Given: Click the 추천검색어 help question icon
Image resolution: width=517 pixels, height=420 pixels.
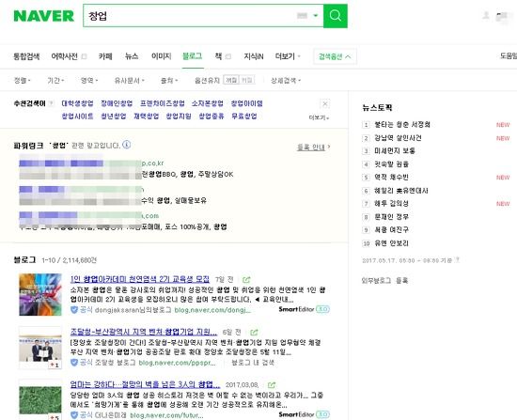Looking at the screenshot, I should pyautogui.click(x=52, y=103).
